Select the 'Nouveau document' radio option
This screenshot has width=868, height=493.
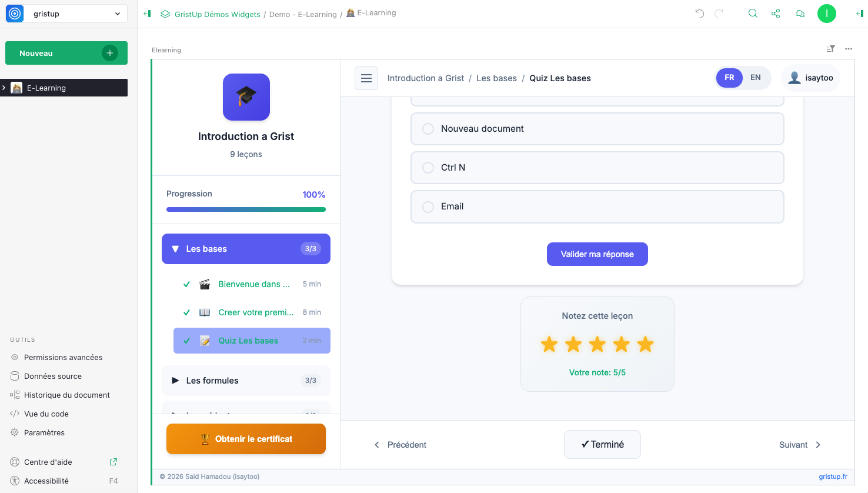pyautogui.click(x=428, y=129)
